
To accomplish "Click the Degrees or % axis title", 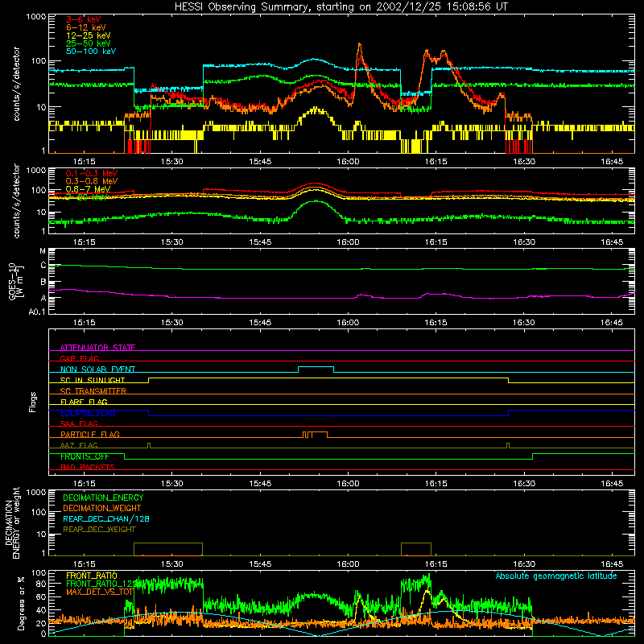I will pos(21,603).
